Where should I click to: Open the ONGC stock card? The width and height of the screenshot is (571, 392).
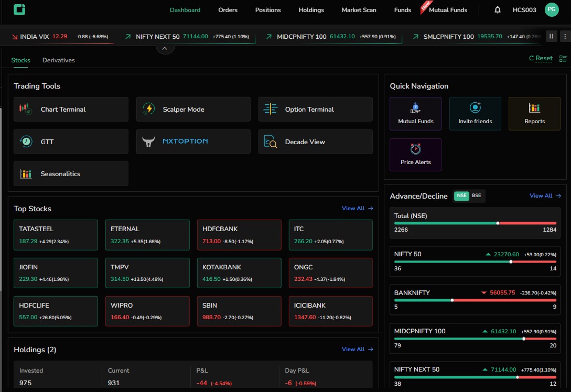(331, 273)
